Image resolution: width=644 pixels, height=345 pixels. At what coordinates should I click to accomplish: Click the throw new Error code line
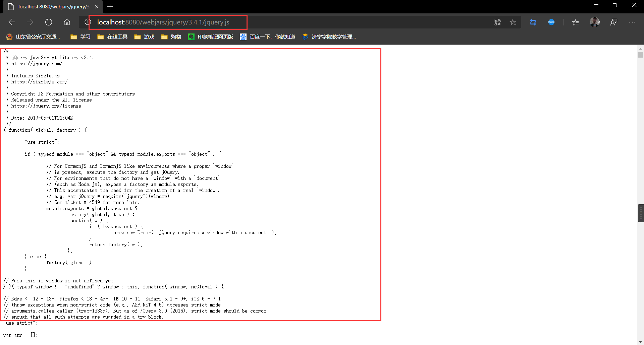coord(194,232)
